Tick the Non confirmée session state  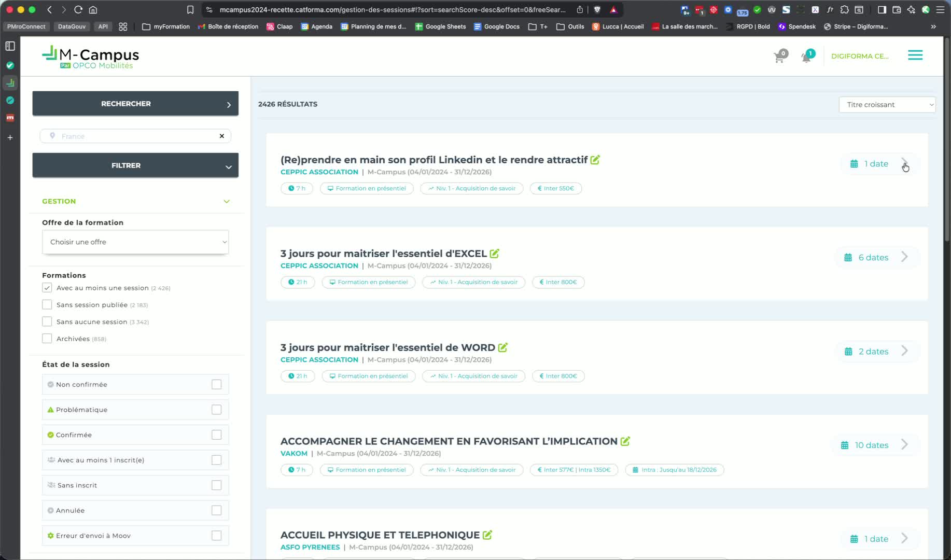coord(217,384)
